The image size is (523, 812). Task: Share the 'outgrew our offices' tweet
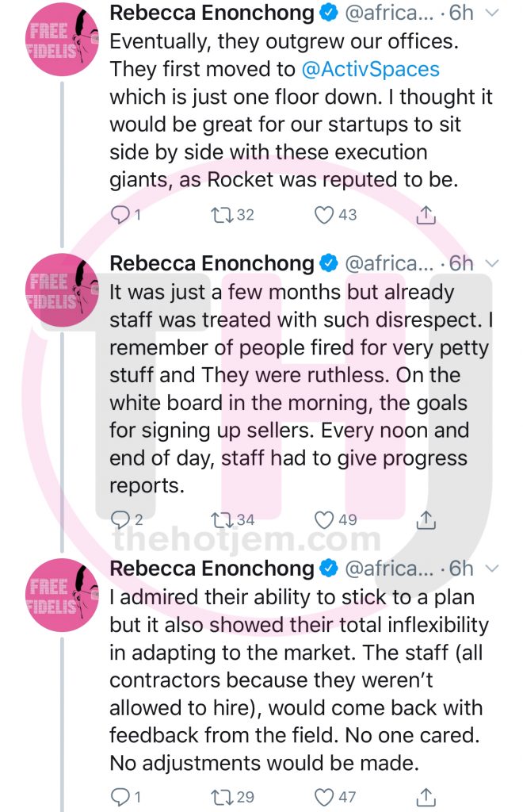[x=426, y=214]
